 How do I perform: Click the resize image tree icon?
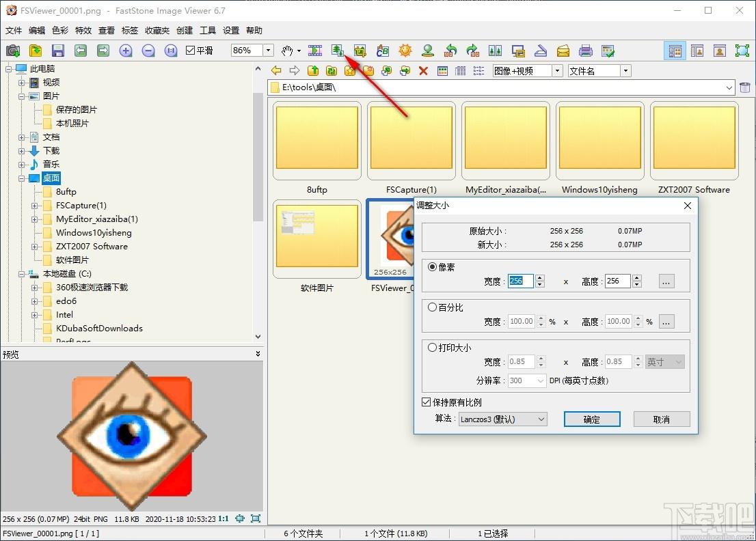pos(338,51)
